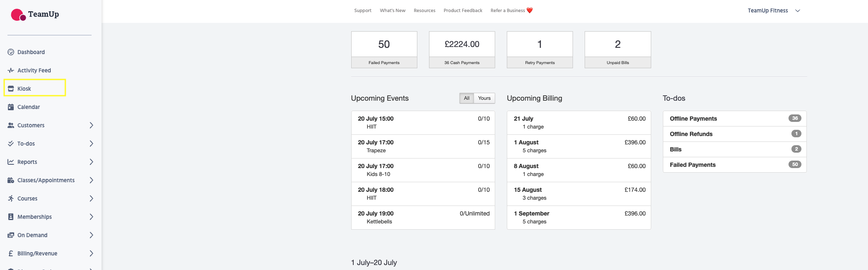The image size is (868, 270).
Task: Open the What's New menu item
Action: [392, 10]
